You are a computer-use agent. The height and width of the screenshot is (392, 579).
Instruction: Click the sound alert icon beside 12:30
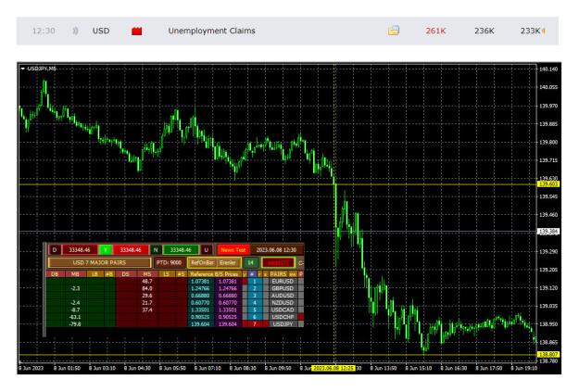75,31
